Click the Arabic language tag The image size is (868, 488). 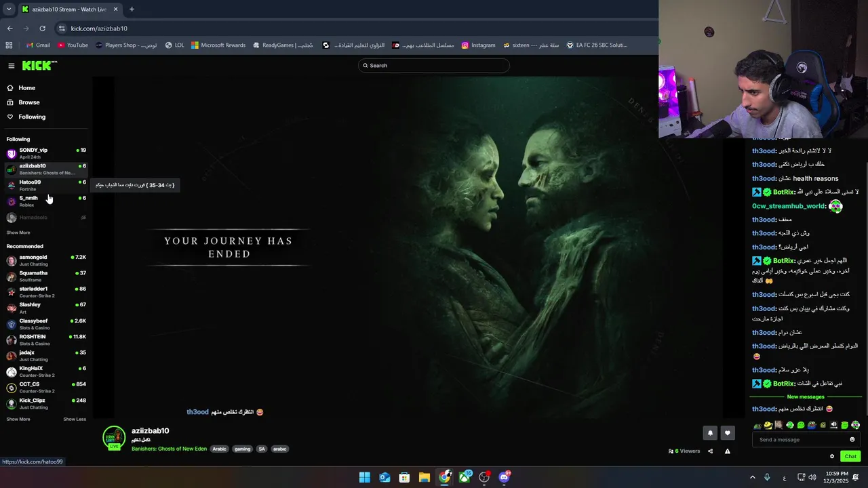(219, 449)
